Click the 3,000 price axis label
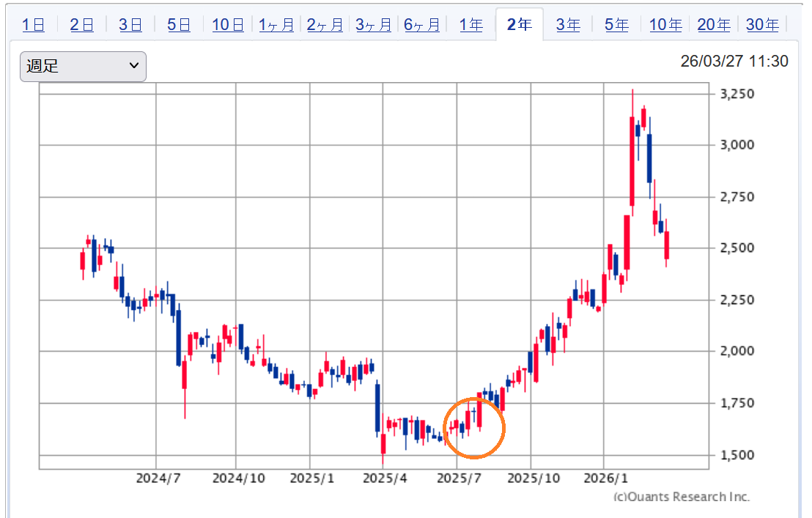Screen dimensions: 812x518 point(737,145)
